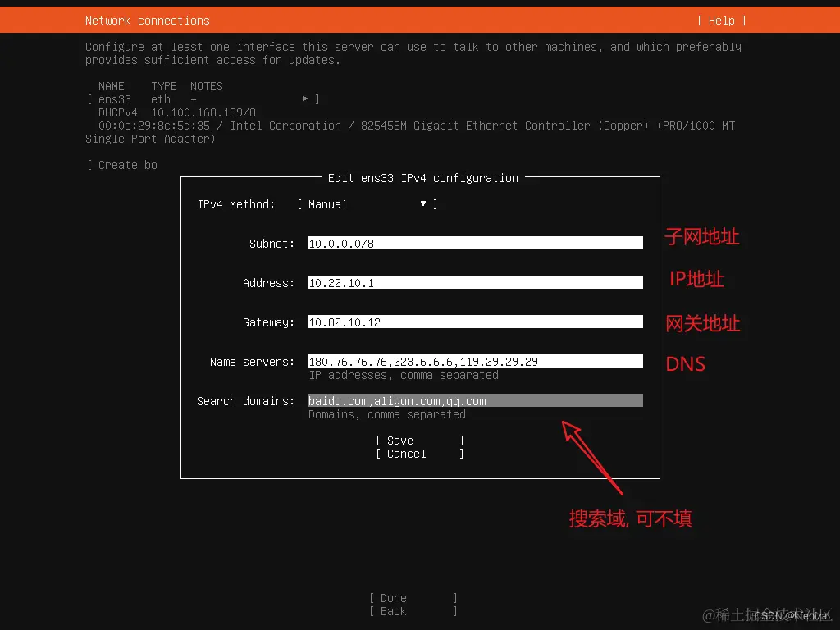
Task: Click the Subnet label
Action: coord(272,243)
